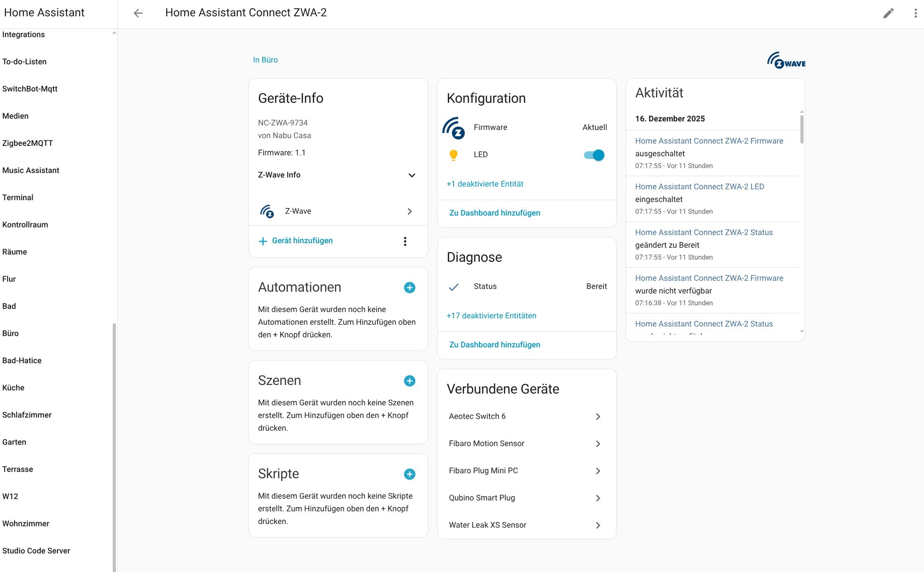Open three-dot menu beside Gerät hinzufügen
This screenshot has height=572, width=924.
(405, 241)
